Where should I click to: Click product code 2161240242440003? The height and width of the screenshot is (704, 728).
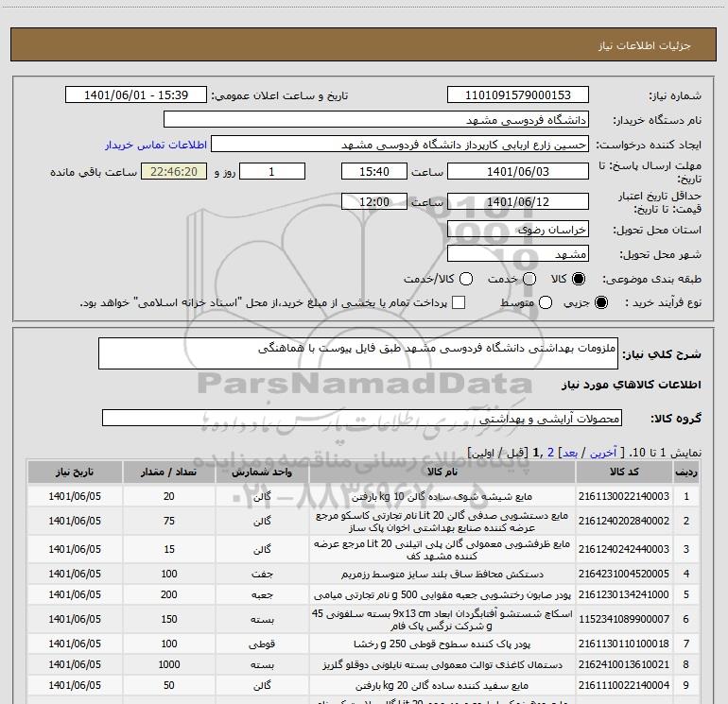tap(624, 549)
